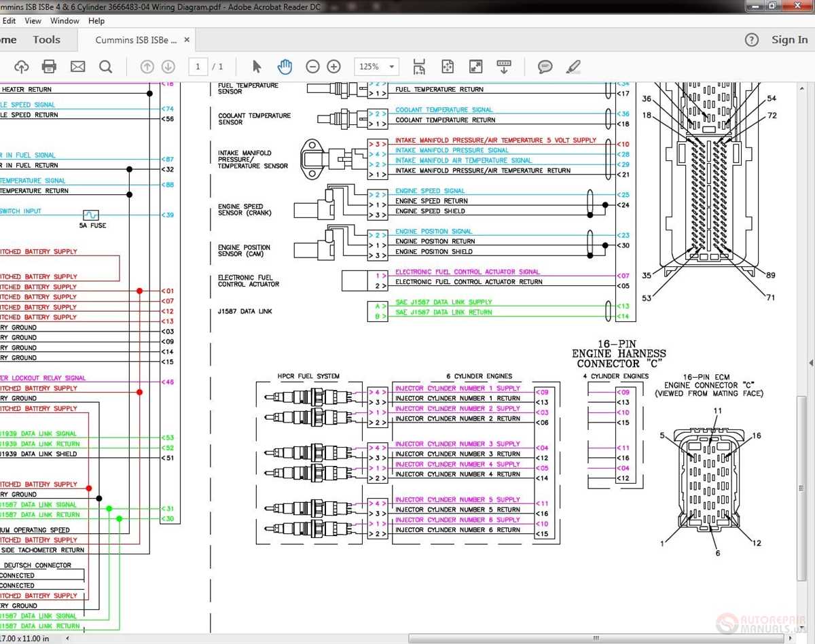Screen dimensions: 815x644
Task: Enter full screen read mode
Action: click(476, 67)
